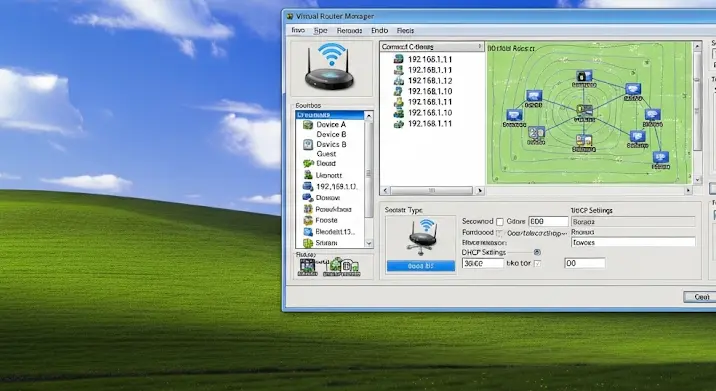
Task: Click the computer icon beside Doxow entry
Action: pyautogui.click(x=308, y=198)
